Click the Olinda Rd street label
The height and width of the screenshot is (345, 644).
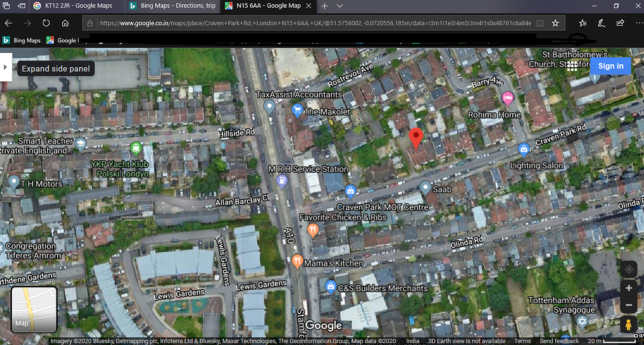pos(467,242)
